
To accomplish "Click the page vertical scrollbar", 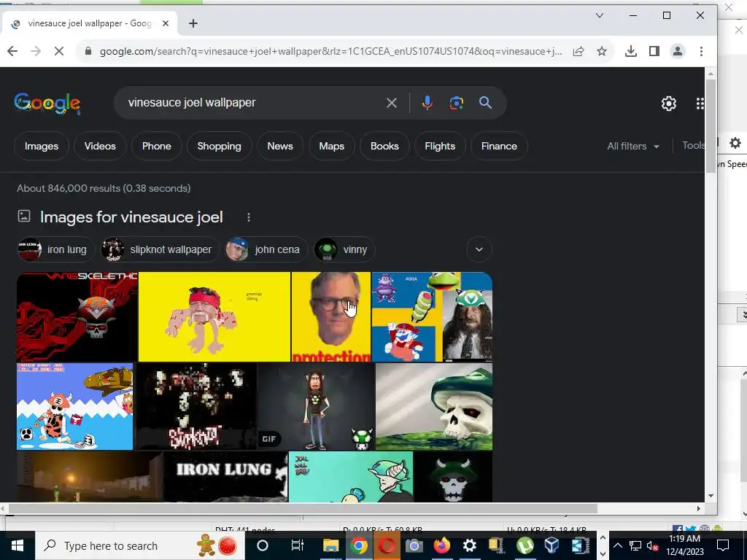I will point(711,128).
